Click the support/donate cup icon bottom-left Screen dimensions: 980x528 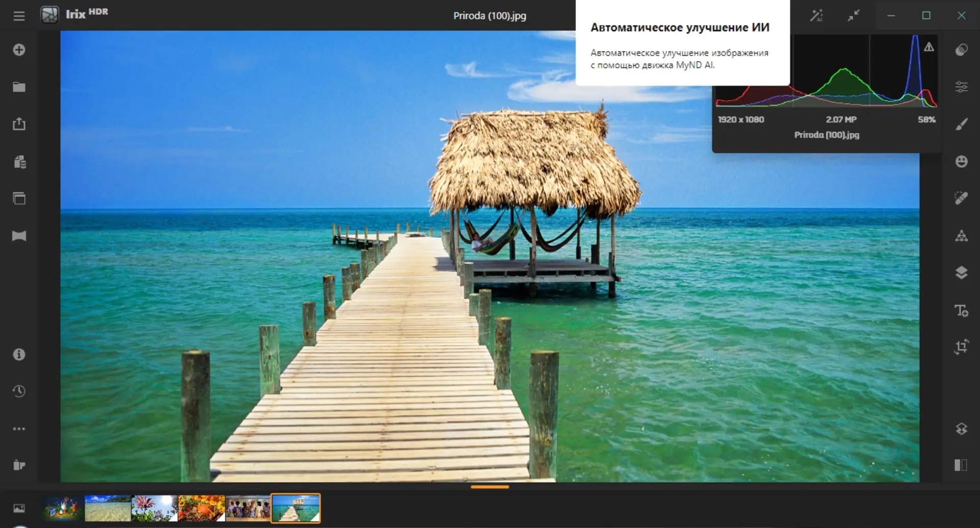tap(19, 465)
